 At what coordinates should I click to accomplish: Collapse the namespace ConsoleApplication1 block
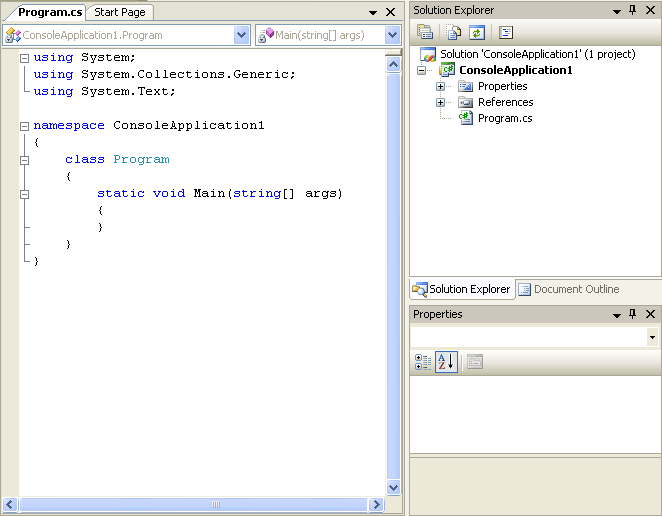tap(24, 126)
